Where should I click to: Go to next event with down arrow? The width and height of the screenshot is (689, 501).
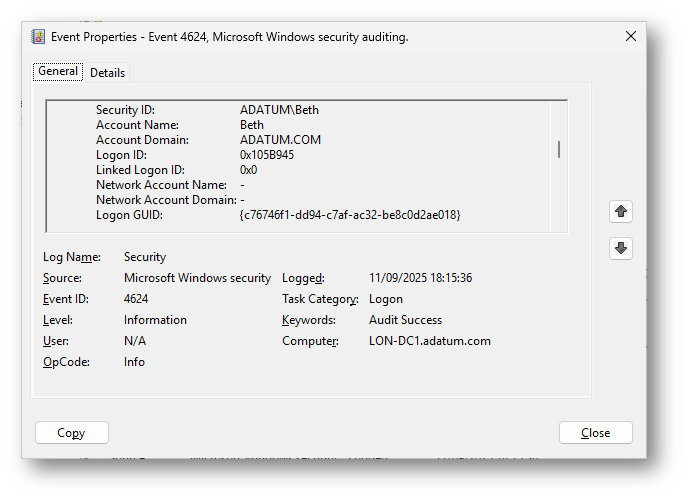[x=621, y=248]
